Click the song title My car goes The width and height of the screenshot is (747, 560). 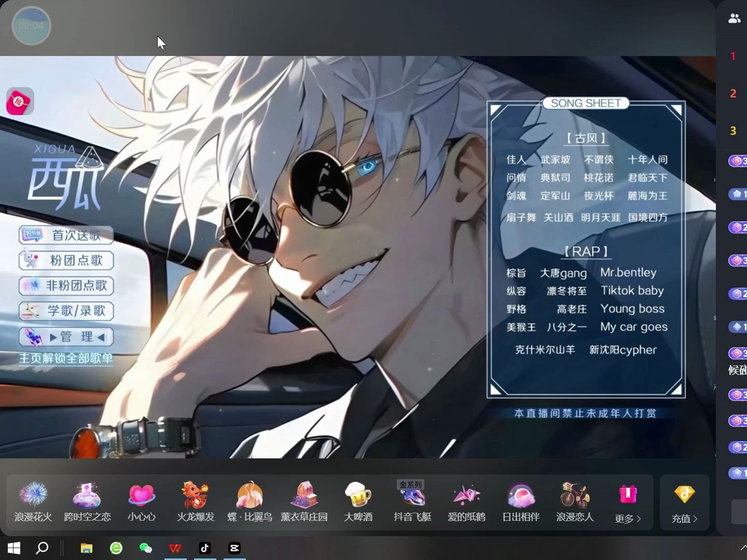634,327
